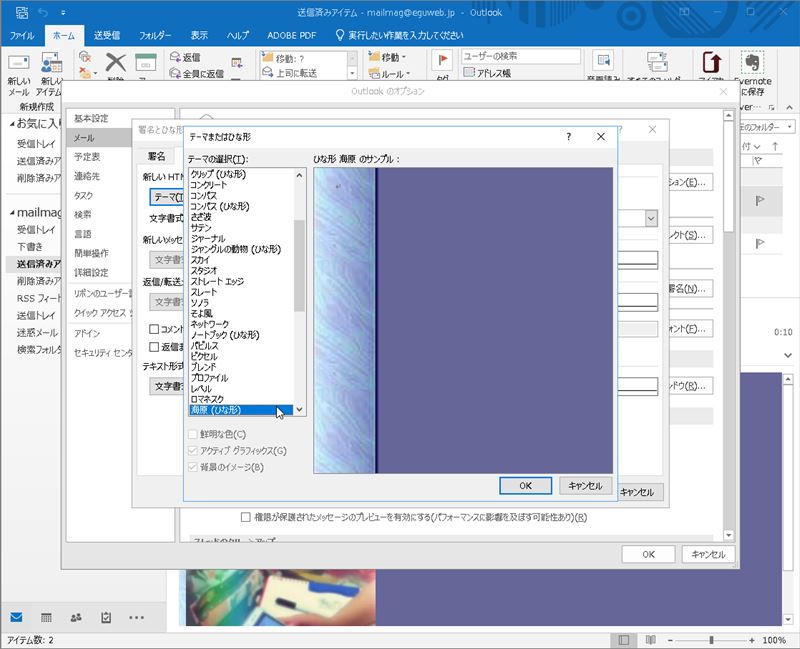Select the スカイ theme from list
Screen dimensions: 800x649
200,259
